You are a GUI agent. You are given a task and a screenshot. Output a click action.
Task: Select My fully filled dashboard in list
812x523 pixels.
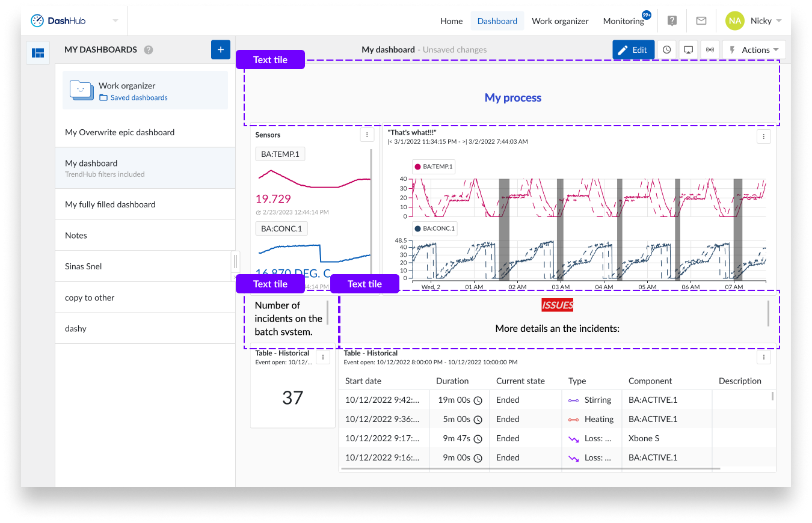pos(110,204)
